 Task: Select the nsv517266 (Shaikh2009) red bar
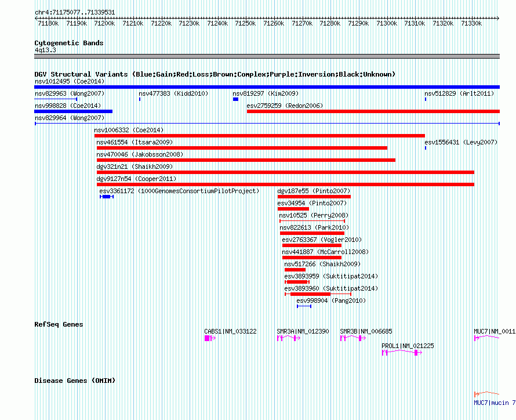coord(295,270)
